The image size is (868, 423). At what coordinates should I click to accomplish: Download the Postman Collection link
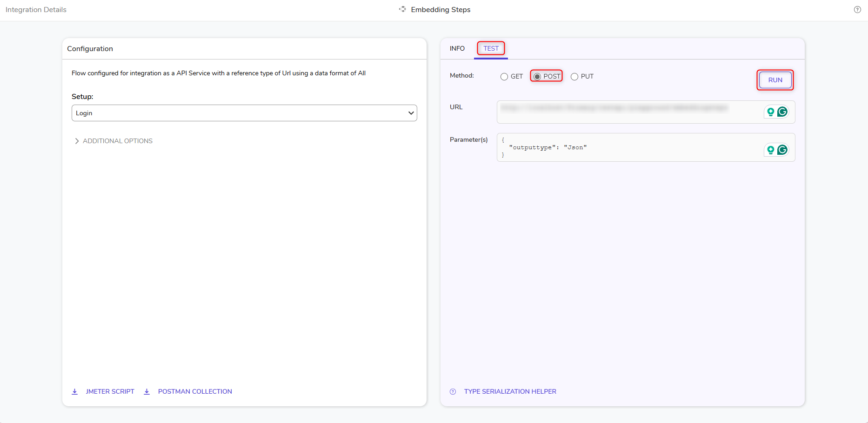tap(195, 391)
